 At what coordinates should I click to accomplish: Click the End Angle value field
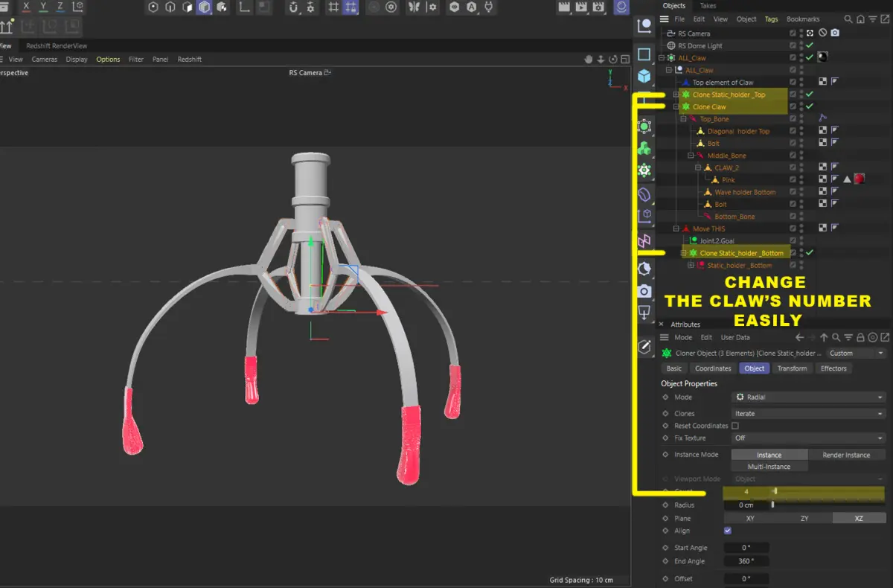click(x=746, y=561)
